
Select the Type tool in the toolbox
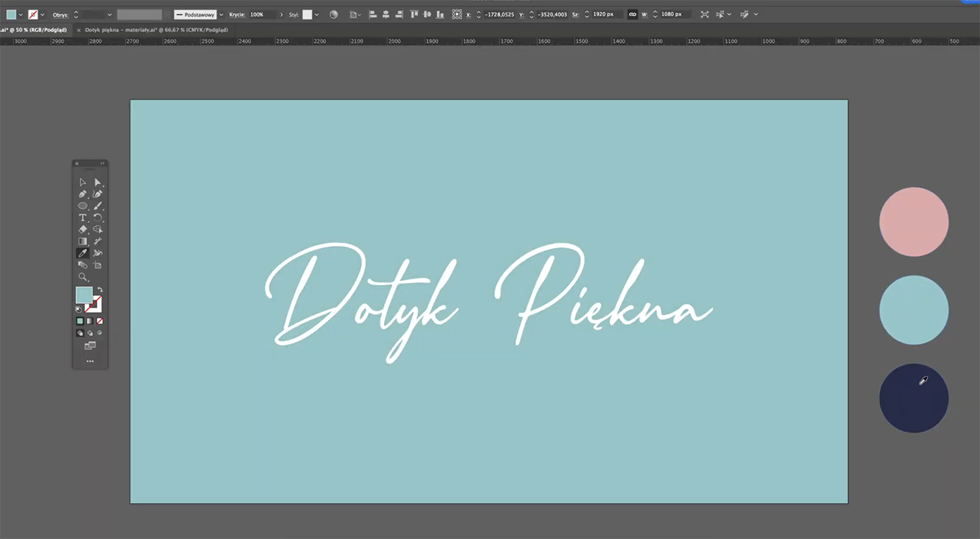[82, 218]
